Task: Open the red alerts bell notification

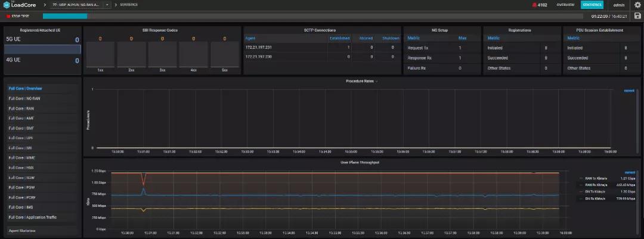Action: point(534,5)
